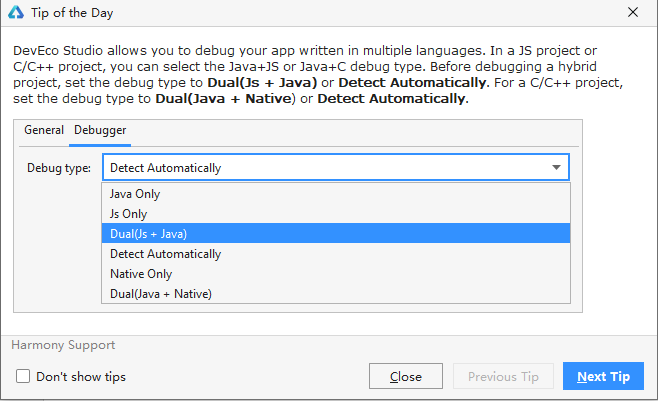658x401 pixels.
Task: Close the Tip of the Day dialog with X
Action: pos(633,12)
